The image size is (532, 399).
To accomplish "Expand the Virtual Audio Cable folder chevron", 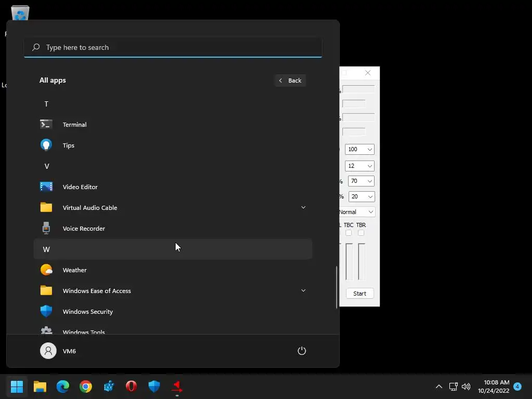I will (303, 207).
